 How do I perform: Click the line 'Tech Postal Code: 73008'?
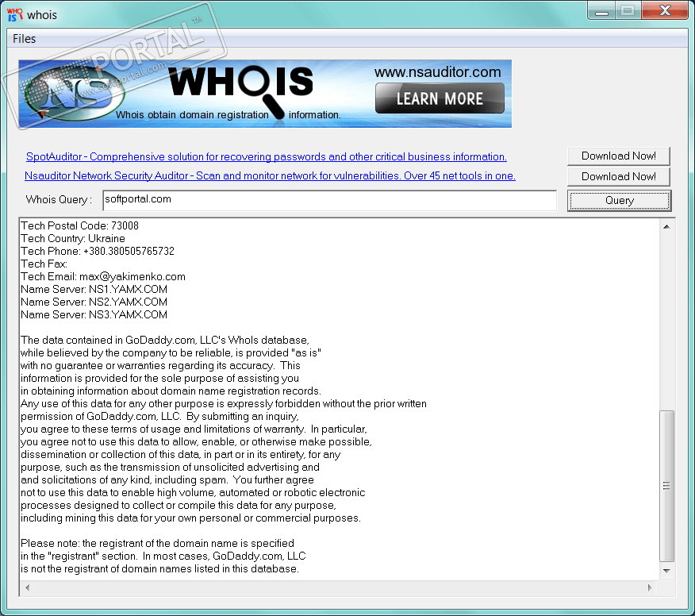coord(80,225)
